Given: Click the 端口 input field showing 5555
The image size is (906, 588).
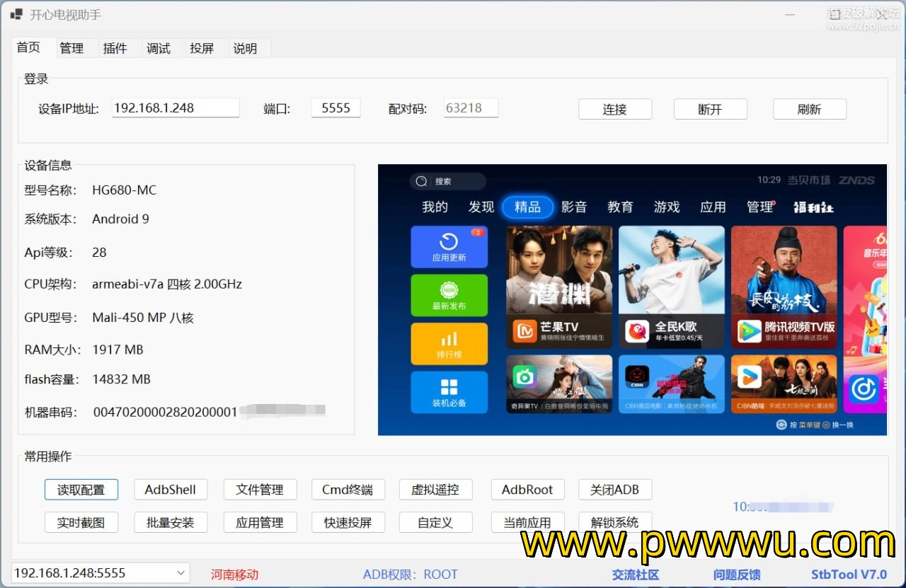Looking at the screenshot, I should tap(336, 108).
